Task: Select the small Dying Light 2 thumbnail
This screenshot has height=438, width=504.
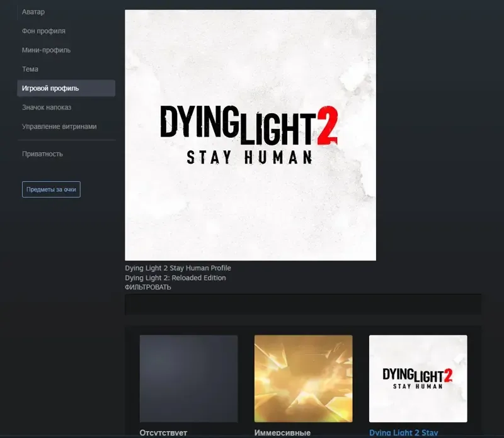Action: [x=418, y=379]
